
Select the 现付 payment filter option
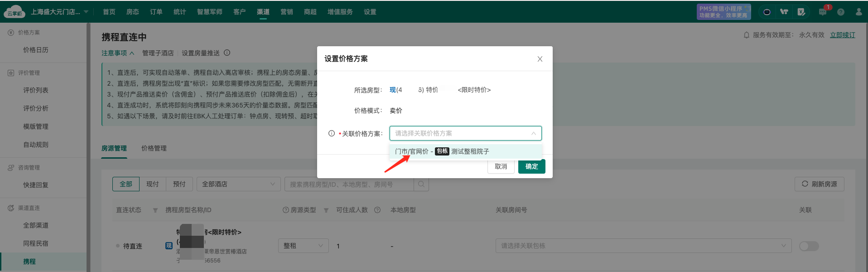(153, 184)
